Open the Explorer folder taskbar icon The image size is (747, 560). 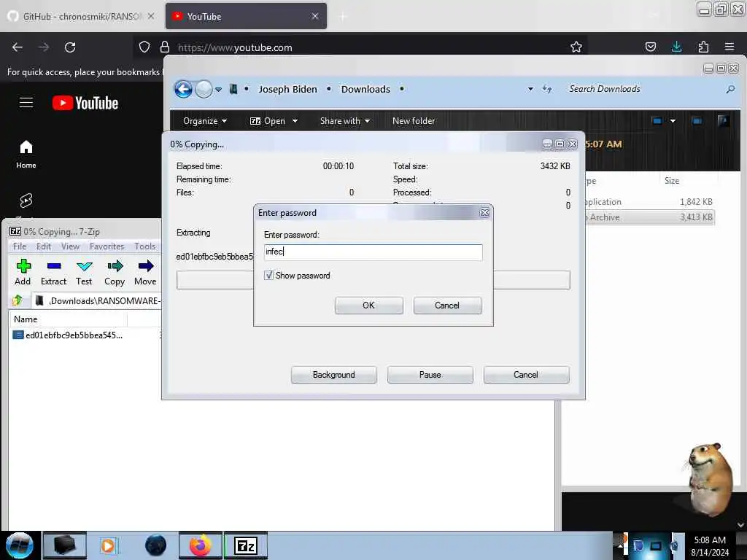click(65, 545)
